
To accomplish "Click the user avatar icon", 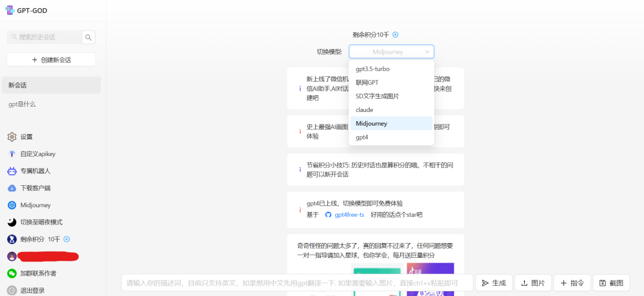I will pos(12,256).
